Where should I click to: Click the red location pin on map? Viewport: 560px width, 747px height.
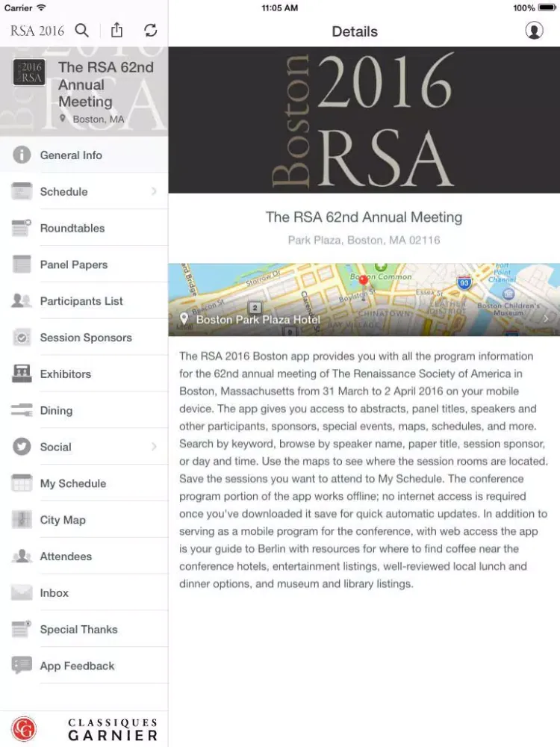pos(364,281)
